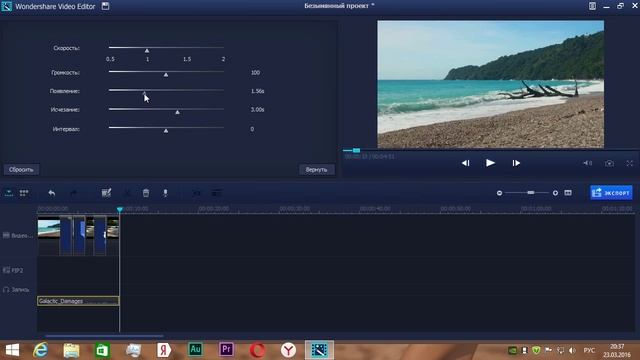
Task: Click the Запись audio track label
Action: (x=16, y=289)
